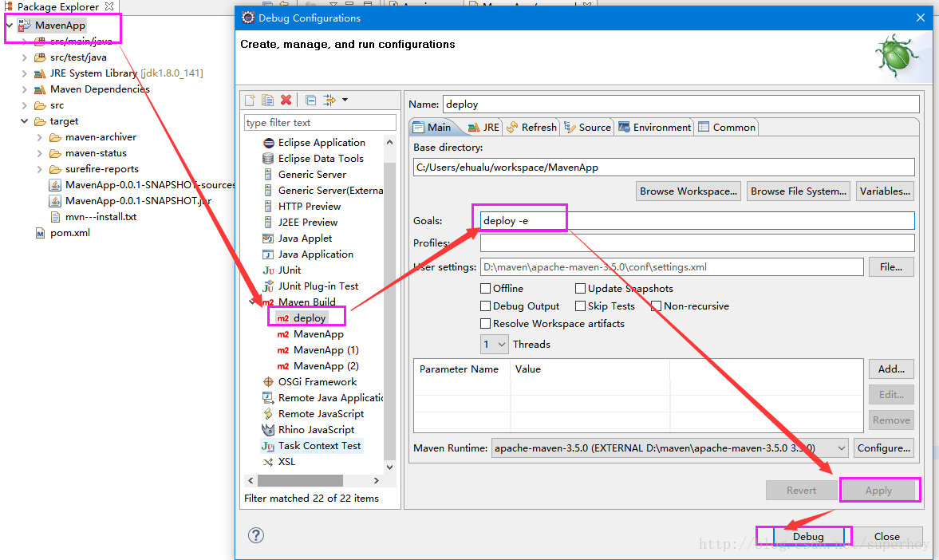
Task: Switch to the Environment tab
Action: (654, 127)
